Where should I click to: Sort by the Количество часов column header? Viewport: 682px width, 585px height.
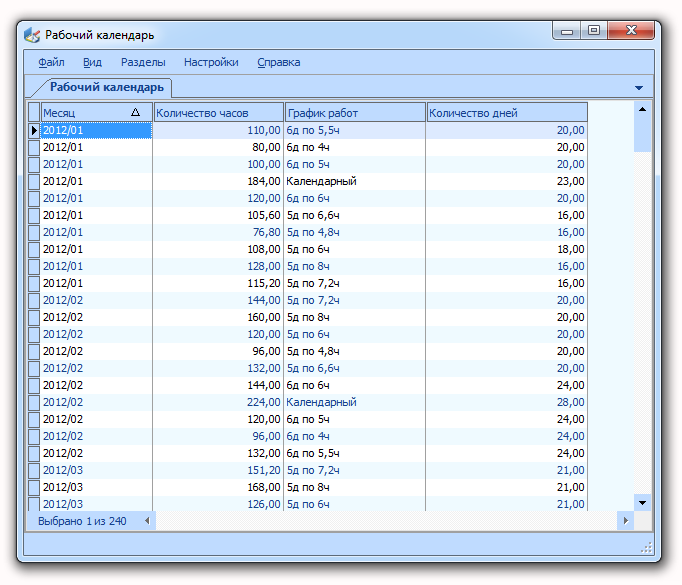pyautogui.click(x=219, y=113)
